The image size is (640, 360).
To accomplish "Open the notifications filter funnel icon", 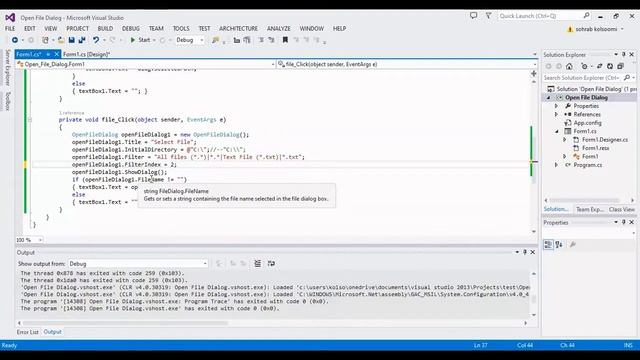I will [489, 16].
